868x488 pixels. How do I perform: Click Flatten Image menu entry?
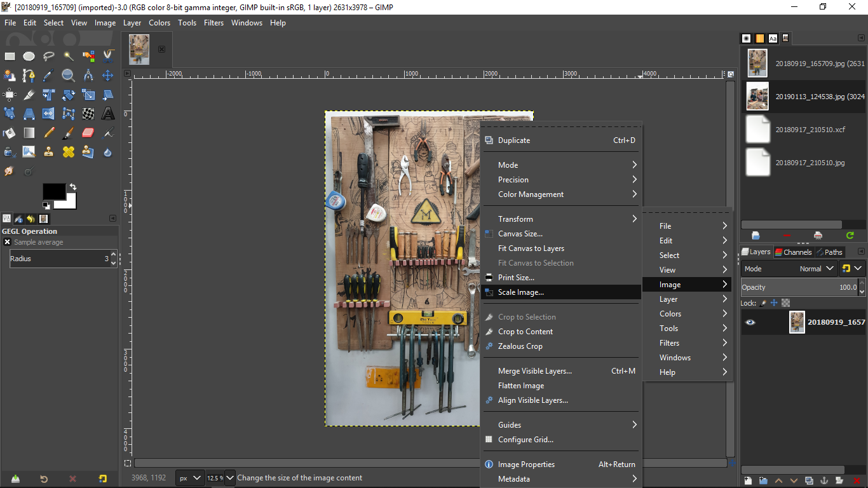pos(521,386)
